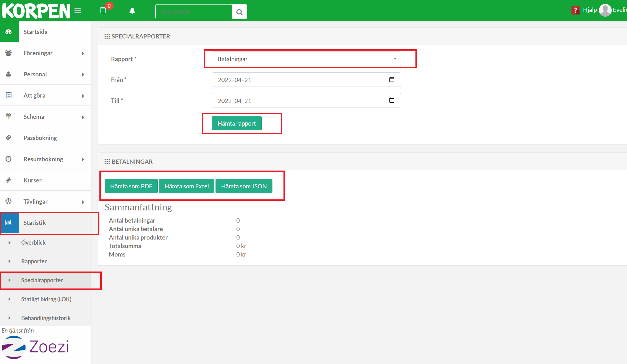
Task: Click the search magnifier button
Action: [x=240, y=12]
